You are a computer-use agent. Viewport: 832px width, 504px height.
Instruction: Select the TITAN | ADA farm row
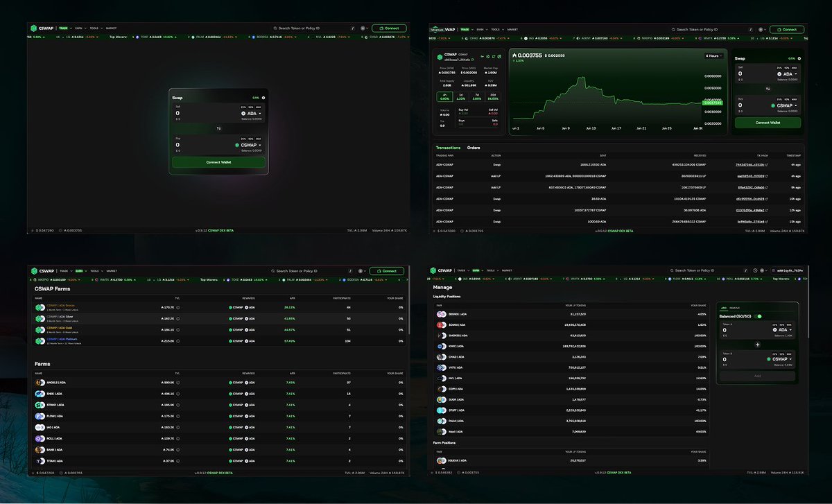(x=218, y=460)
